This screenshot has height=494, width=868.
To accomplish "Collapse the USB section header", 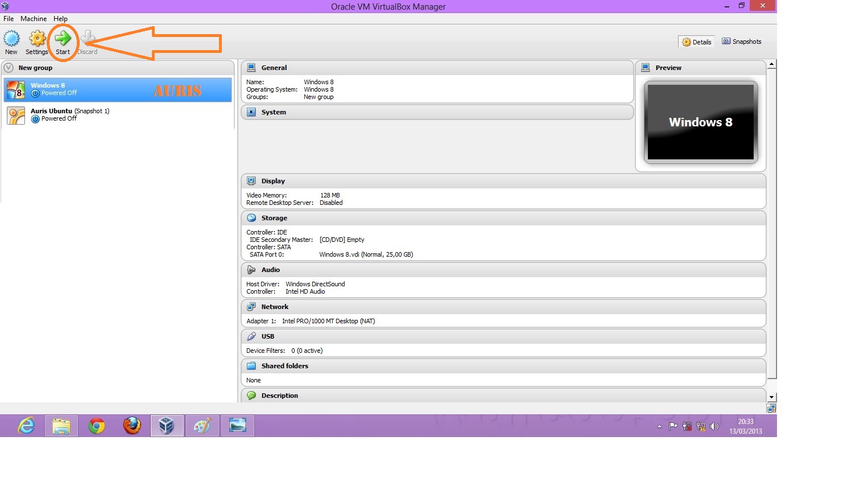I will click(503, 336).
